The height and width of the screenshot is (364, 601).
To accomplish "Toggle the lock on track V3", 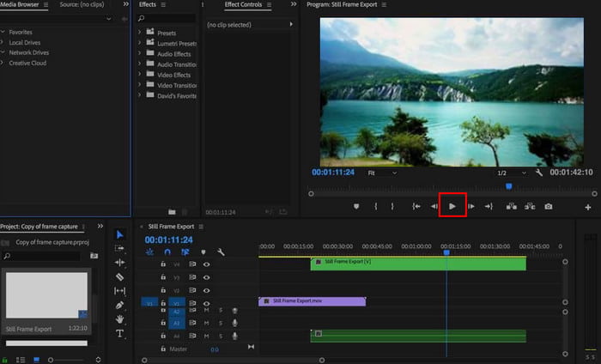I will pos(164,277).
